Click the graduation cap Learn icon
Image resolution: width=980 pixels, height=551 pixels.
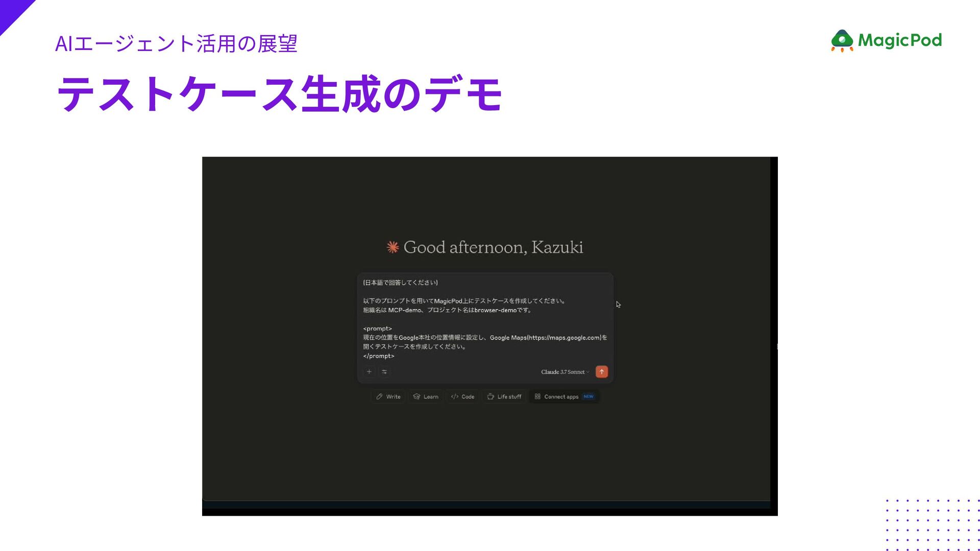coord(416,396)
